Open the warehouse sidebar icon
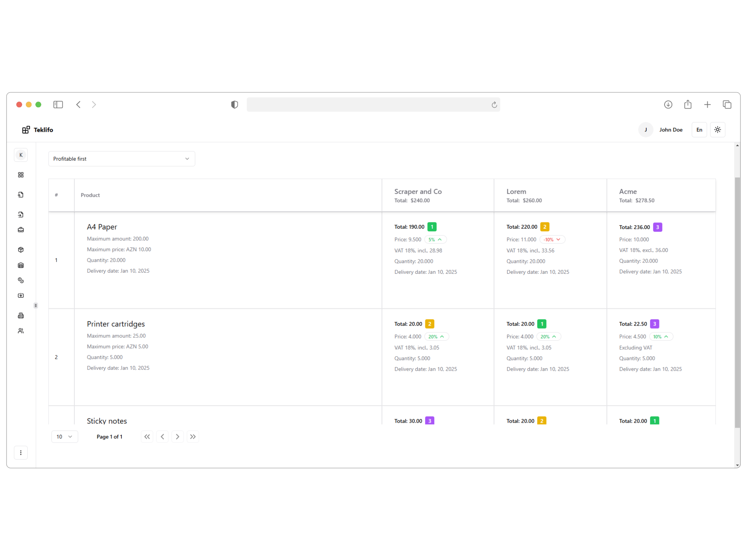 coord(21,265)
